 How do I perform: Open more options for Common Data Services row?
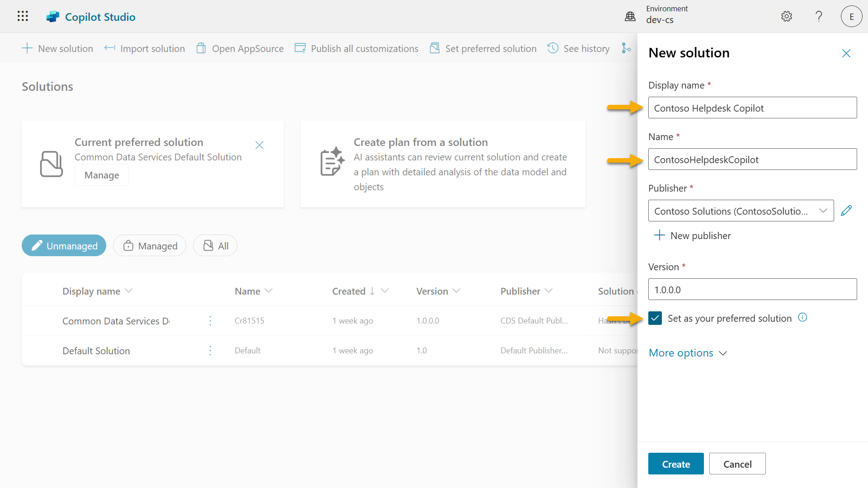click(x=210, y=321)
